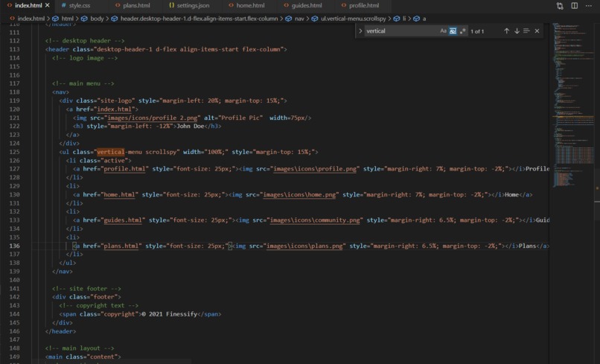
Task: Open the compare changes icon in editor toolbar
Action: pyautogui.click(x=560, y=6)
